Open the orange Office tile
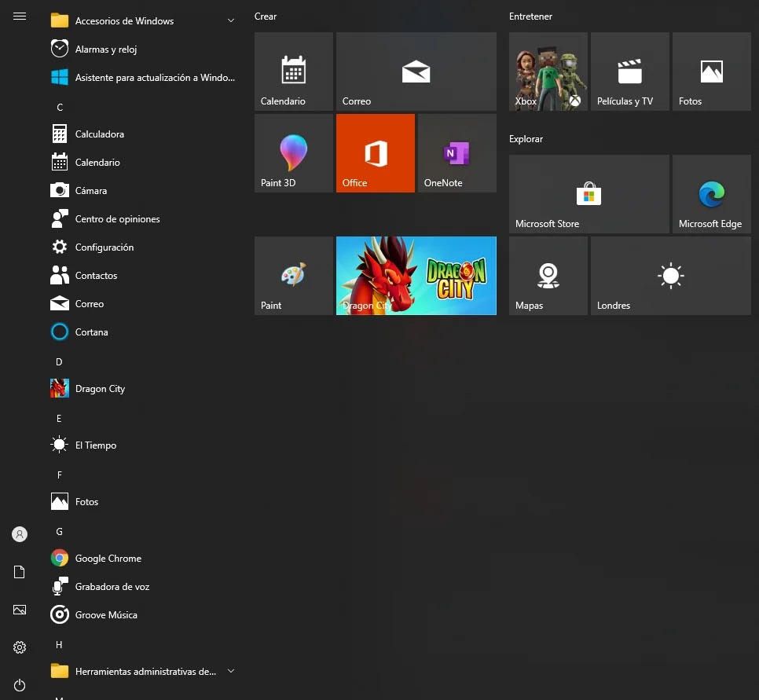Image resolution: width=759 pixels, height=700 pixels. [376, 153]
